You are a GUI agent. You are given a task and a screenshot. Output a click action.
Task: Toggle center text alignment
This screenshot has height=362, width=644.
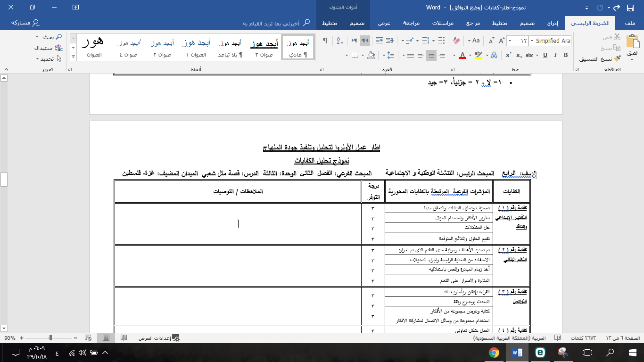pyautogui.click(x=431, y=55)
